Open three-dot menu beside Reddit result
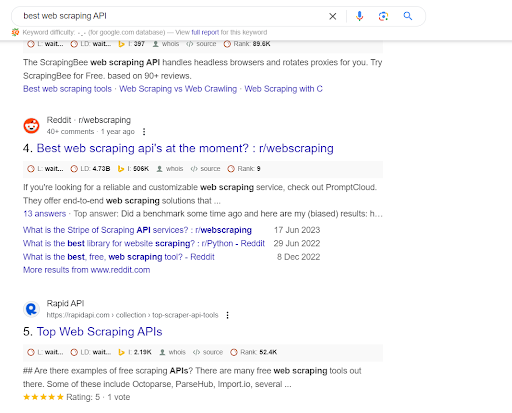Viewport: 512px width, 413px height. 144,132
